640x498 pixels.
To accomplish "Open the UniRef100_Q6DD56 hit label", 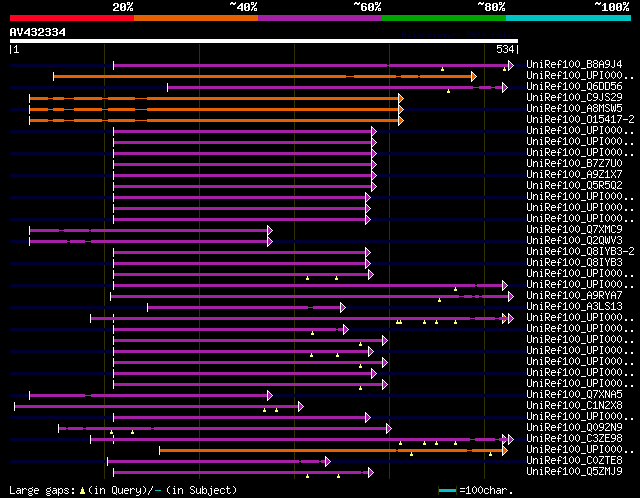I will tap(574, 87).
